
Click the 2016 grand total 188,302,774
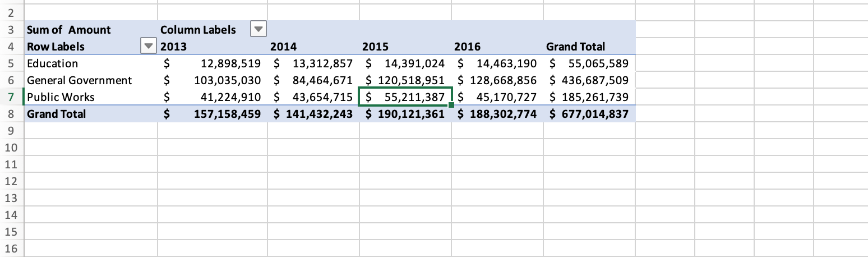[x=497, y=114]
